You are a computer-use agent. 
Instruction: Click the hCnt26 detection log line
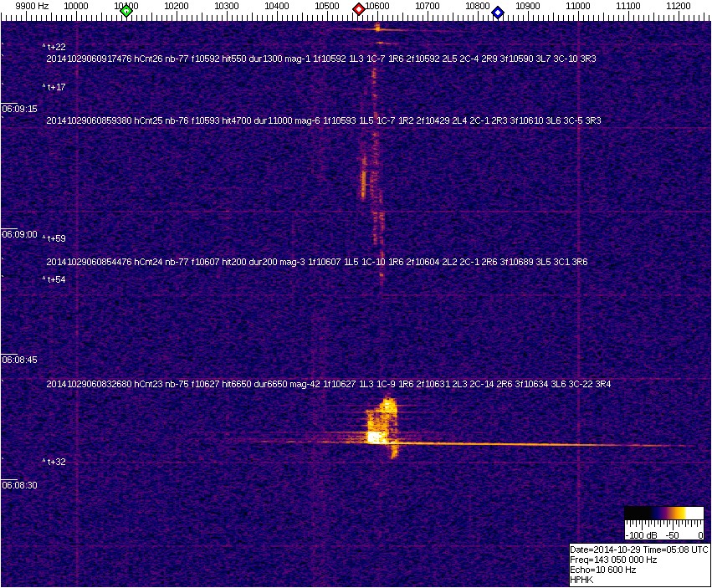click(x=320, y=59)
